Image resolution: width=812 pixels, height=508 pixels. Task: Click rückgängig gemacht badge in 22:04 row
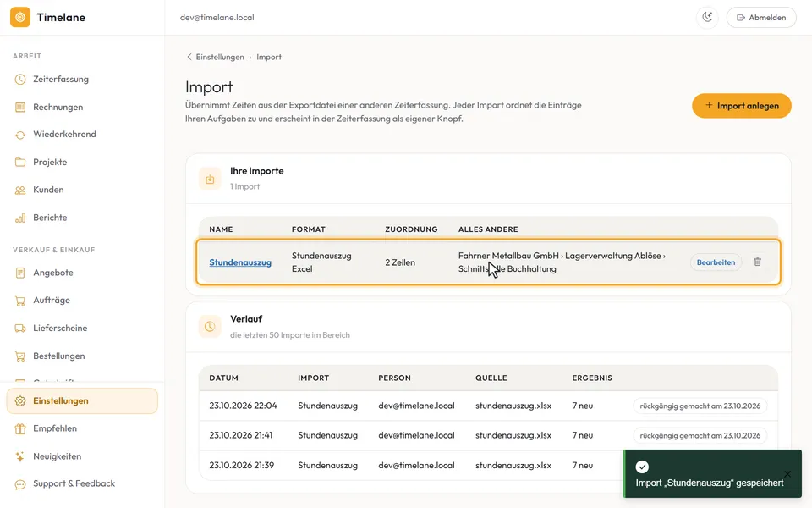point(700,406)
